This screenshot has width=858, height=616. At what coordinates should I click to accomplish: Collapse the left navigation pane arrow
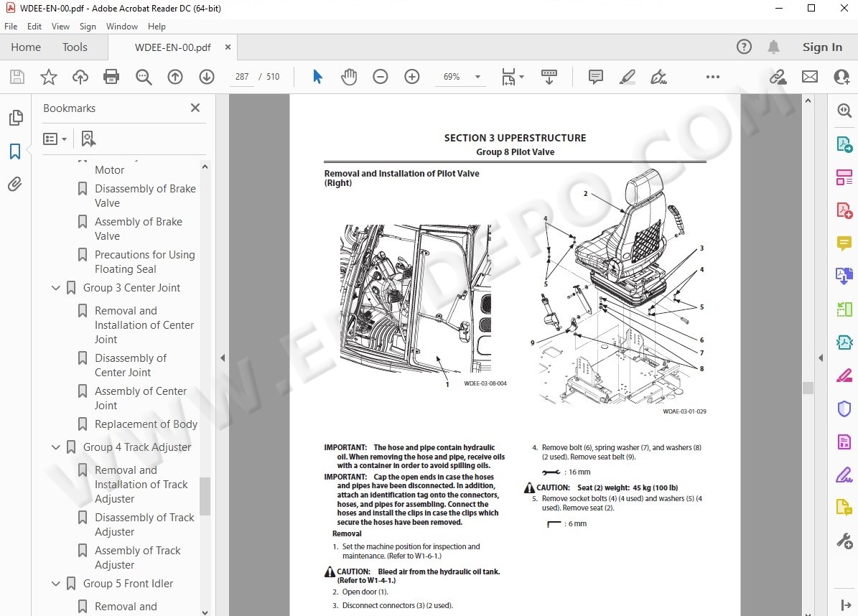(x=223, y=358)
